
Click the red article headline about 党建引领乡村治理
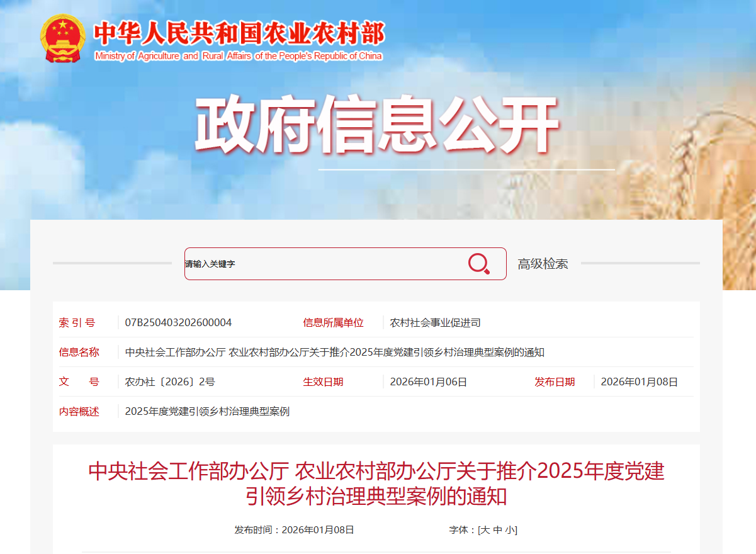click(x=376, y=483)
